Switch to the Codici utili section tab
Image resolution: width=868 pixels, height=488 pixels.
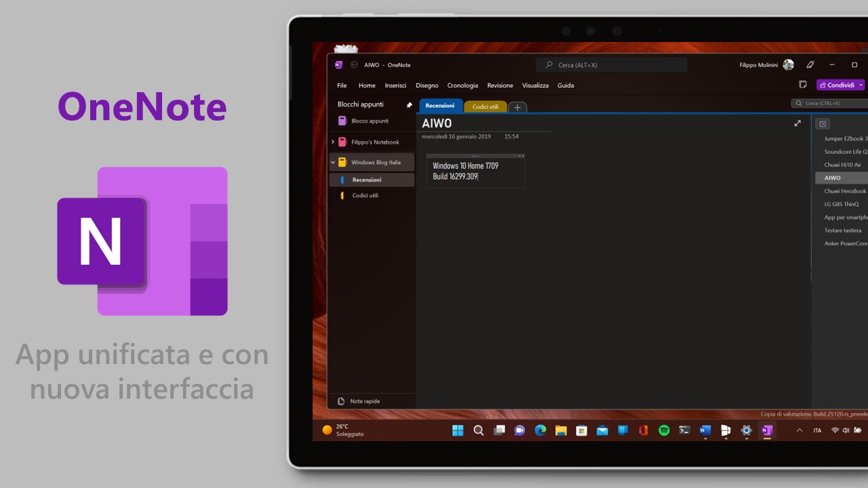(x=486, y=106)
